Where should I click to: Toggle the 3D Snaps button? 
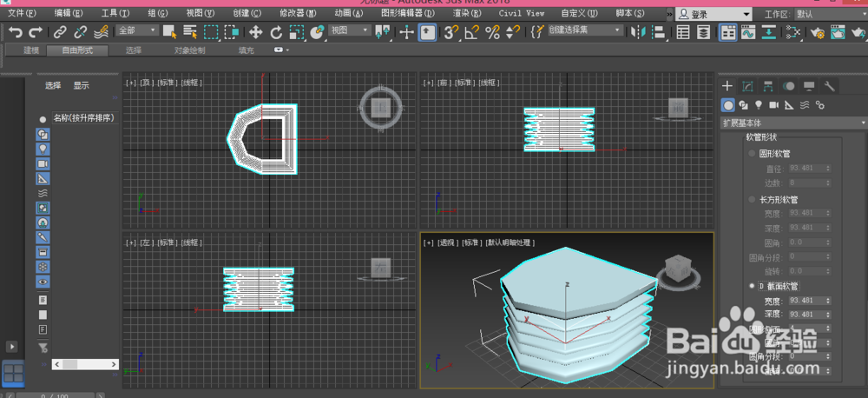click(451, 32)
